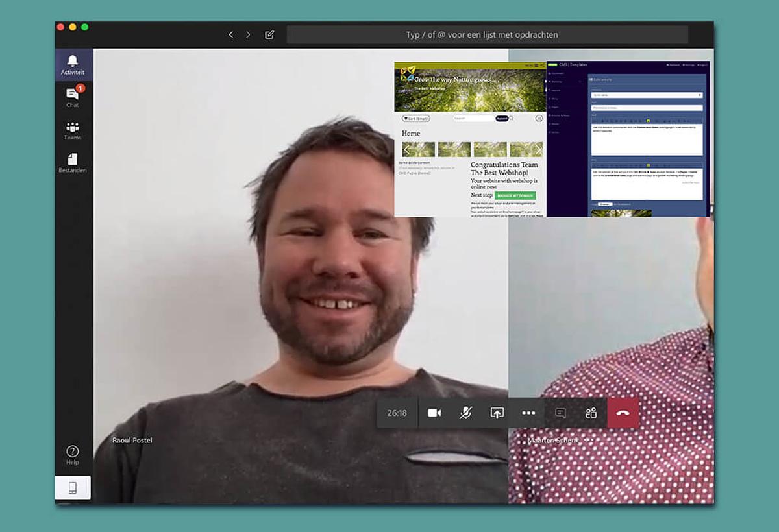Open the mobile app phone icon
This screenshot has width=779, height=532.
[x=73, y=488]
